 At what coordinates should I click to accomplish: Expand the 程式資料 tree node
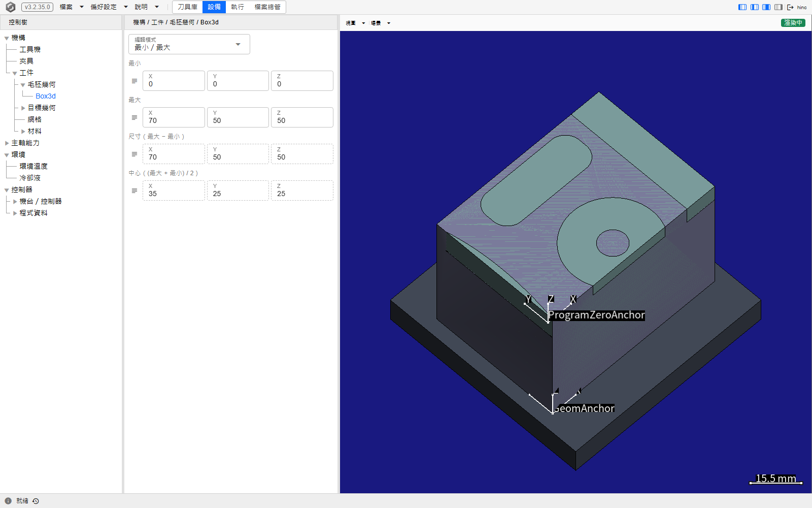pyautogui.click(x=15, y=213)
